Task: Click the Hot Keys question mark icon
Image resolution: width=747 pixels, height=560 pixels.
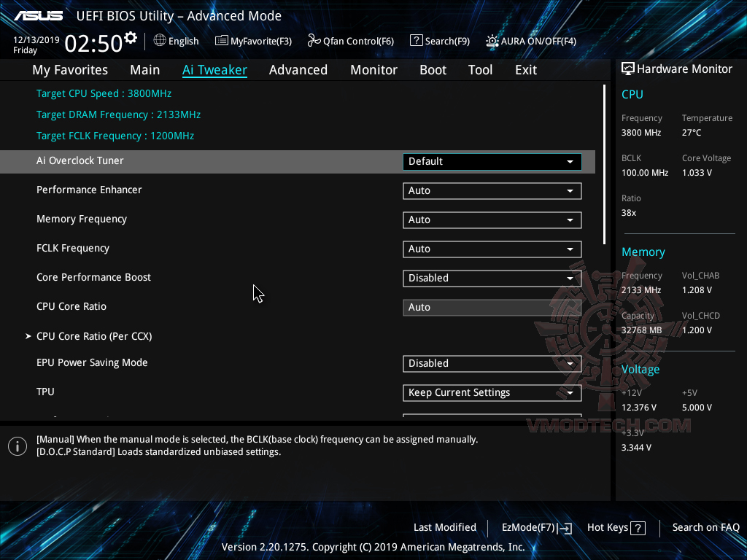Action: pos(638,528)
